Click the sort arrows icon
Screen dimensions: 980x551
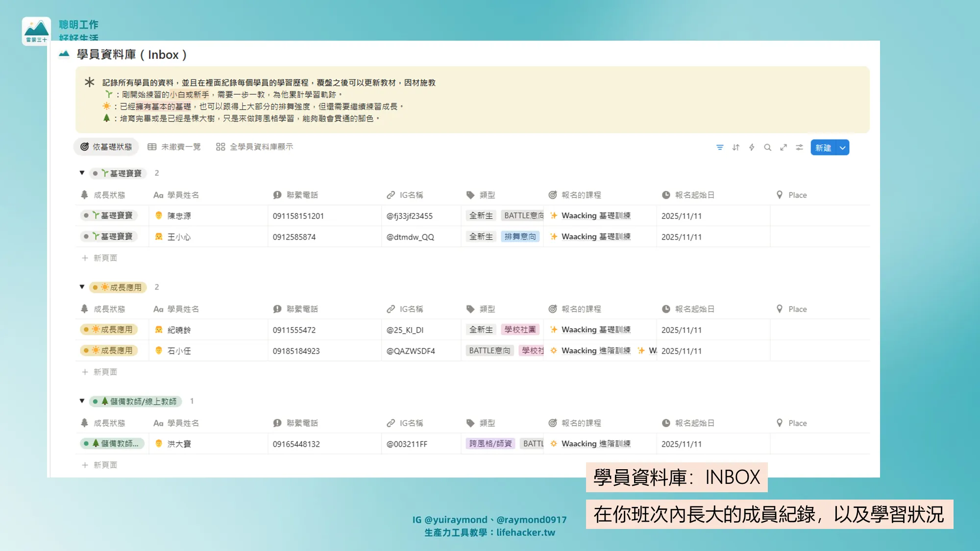point(735,147)
